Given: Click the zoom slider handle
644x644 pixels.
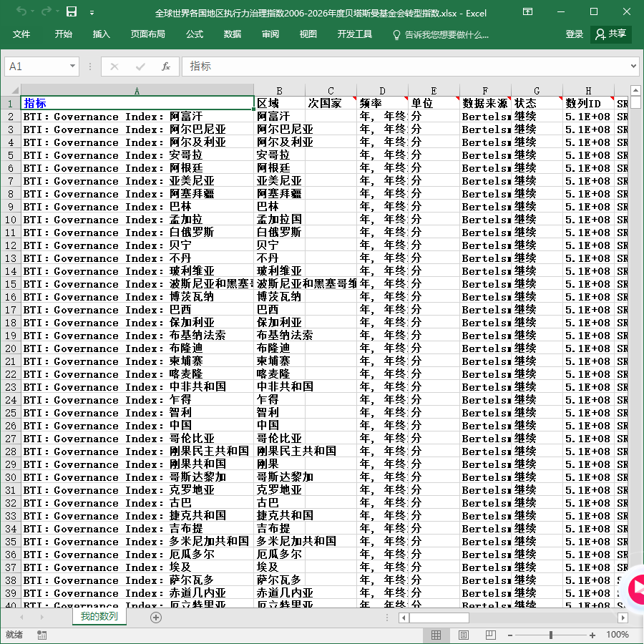Looking at the screenshot, I should tap(551, 635).
